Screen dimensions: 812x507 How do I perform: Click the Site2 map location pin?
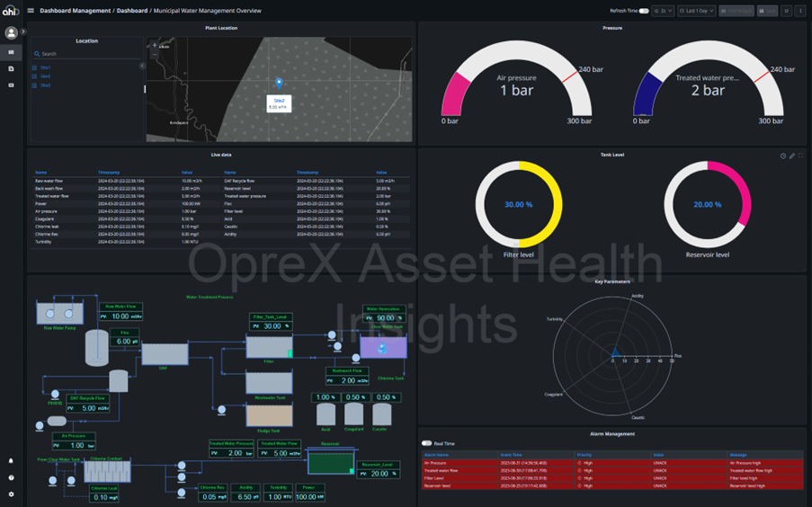(x=279, y=84)
